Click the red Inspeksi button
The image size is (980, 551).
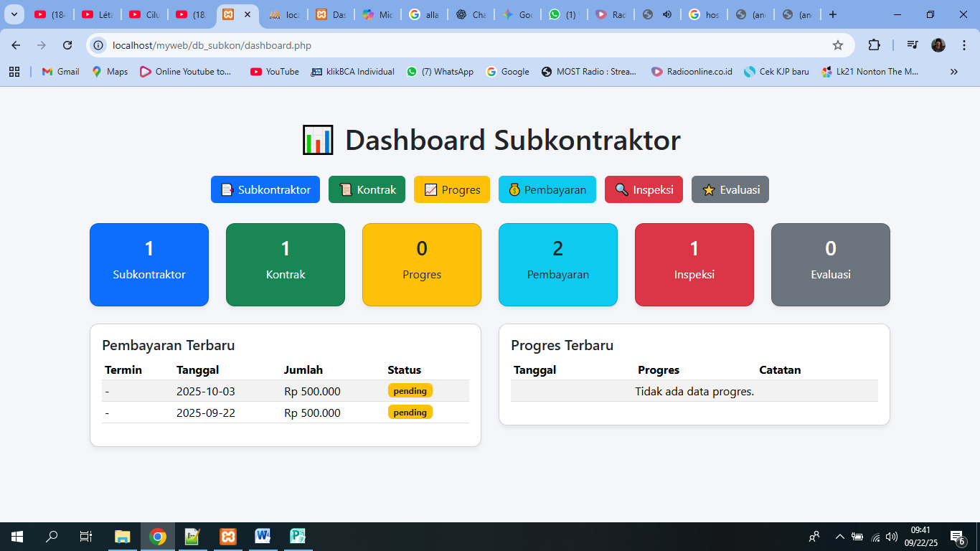(644, 189)
